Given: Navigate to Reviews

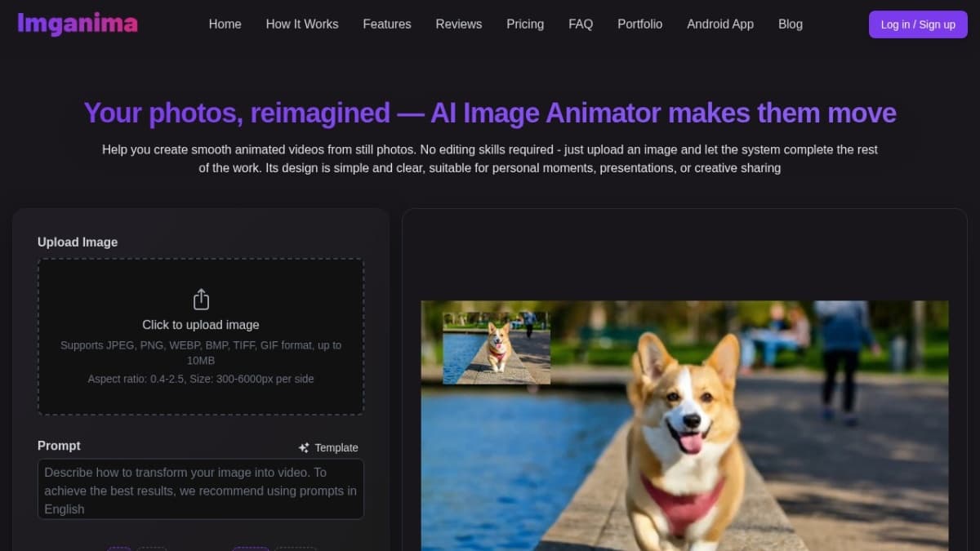Looking at the screenshot, I should click(x=458, y=24).
